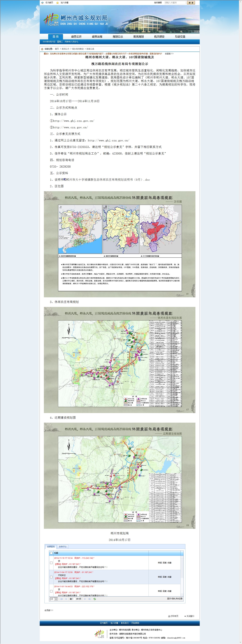Click the star icon beside 加入收藏
This screenshot has width=242, height=644.
57,3
